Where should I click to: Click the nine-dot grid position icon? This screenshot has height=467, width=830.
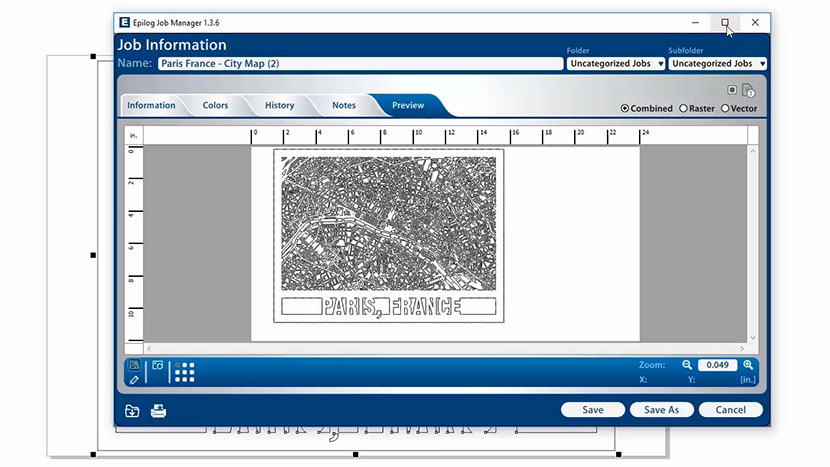click(185, 372)
